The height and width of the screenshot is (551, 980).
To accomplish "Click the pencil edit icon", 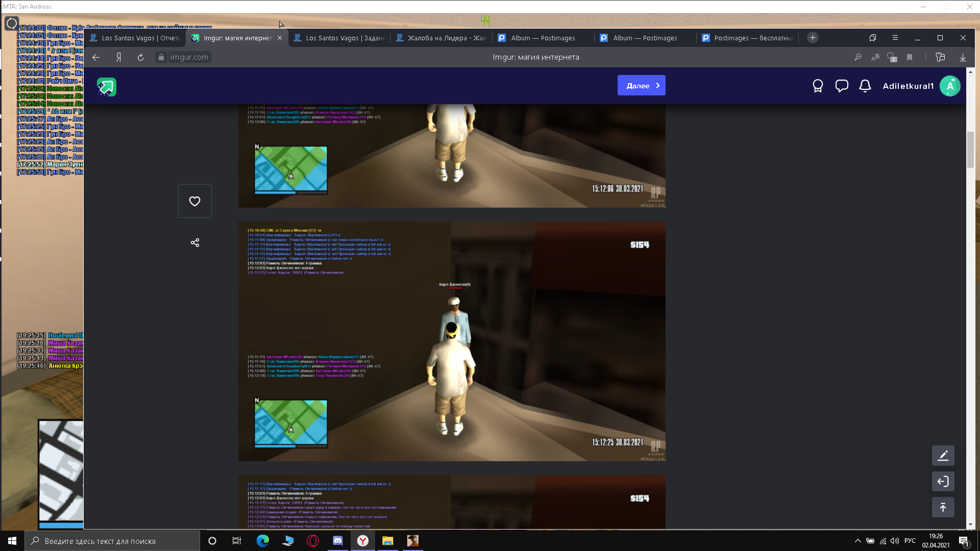I will [x=943, y=456].
